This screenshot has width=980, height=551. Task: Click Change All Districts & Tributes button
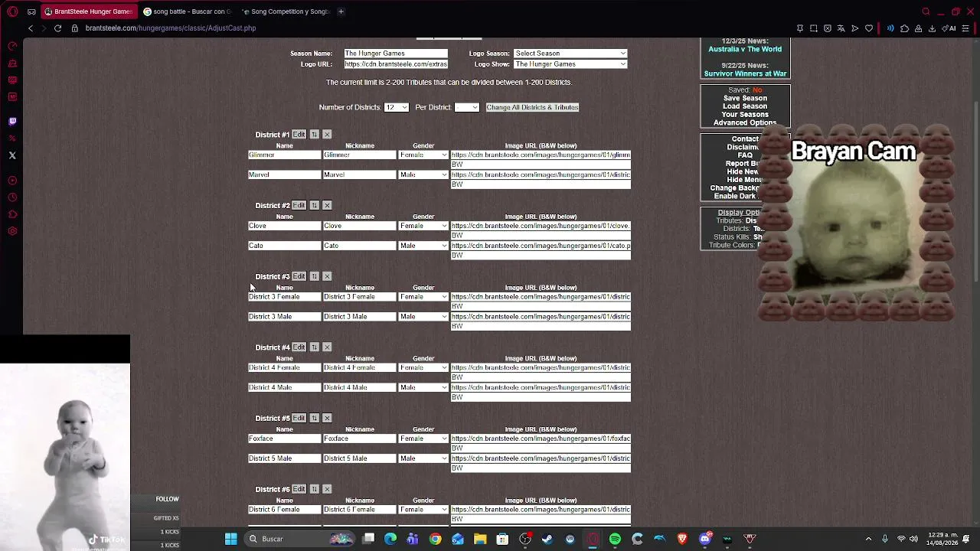[532, 107]
